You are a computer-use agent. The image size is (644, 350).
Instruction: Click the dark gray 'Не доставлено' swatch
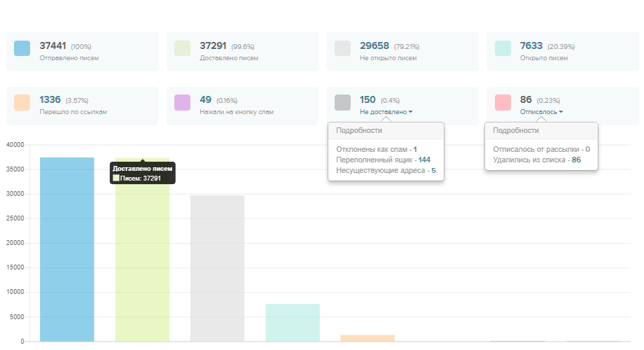(342, 103)
